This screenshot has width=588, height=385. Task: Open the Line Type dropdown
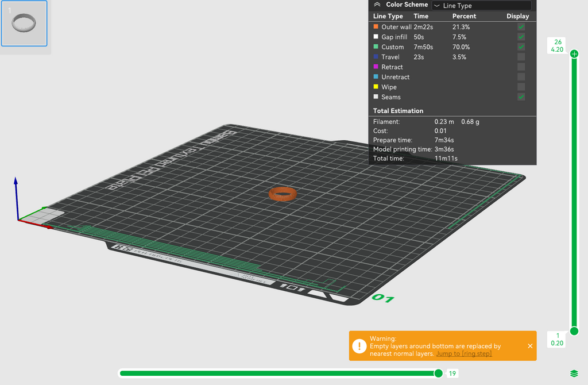(482, 6)
